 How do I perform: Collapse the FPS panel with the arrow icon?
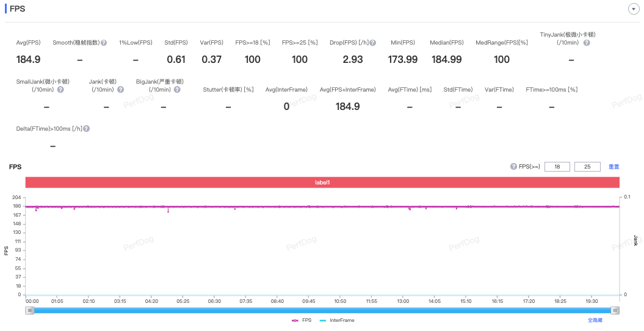coord(634,9)
